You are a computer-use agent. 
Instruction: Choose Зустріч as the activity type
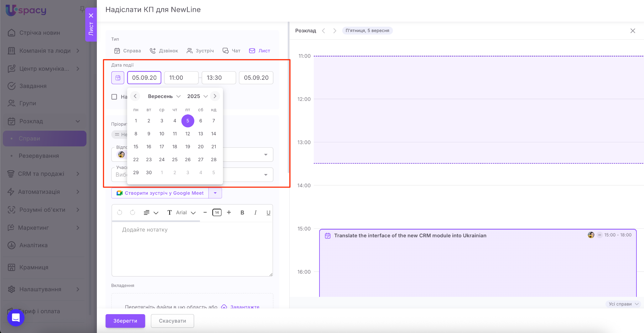[200, 51]
